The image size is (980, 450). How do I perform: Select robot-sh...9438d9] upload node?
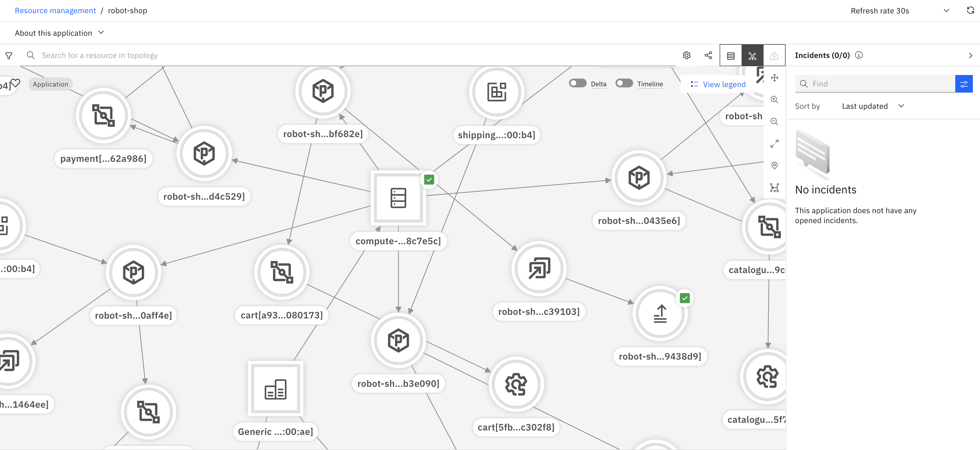click(x=660, y=313)
